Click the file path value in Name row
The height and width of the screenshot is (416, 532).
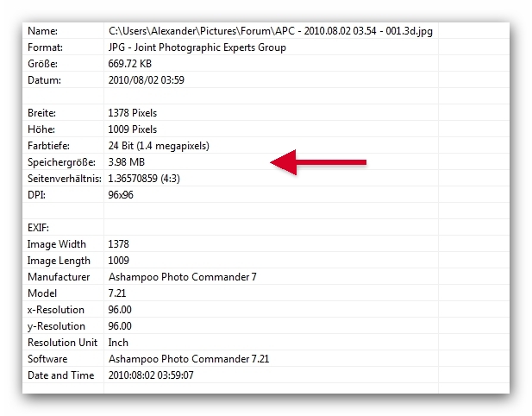tap(270, 31)
